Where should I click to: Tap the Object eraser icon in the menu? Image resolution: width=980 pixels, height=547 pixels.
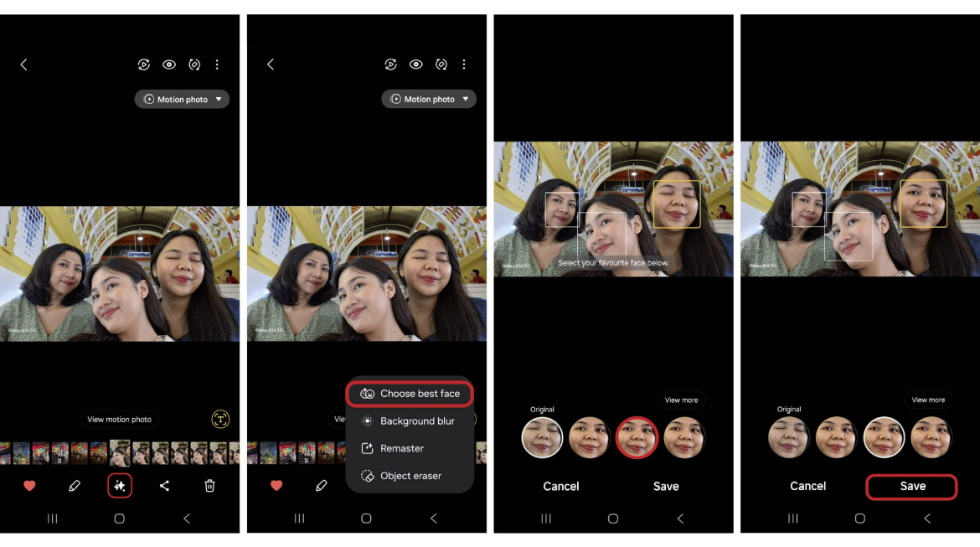point(367,476)
